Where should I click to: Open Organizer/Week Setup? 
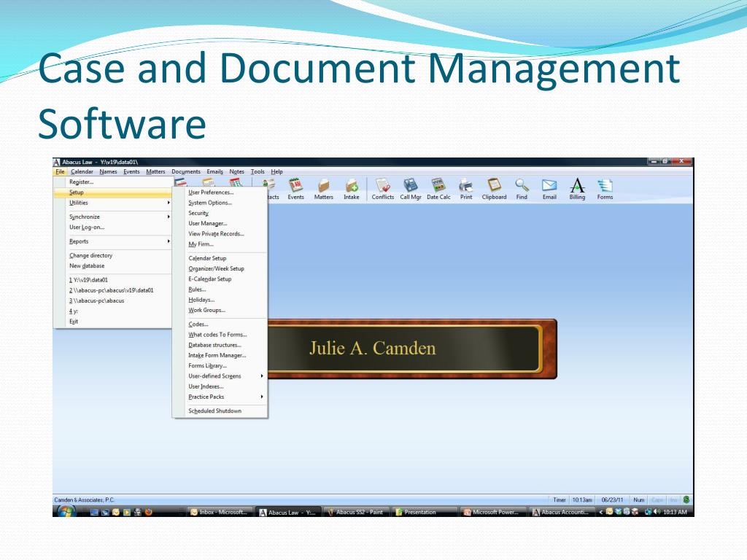pyautogui.click(x=220, y=268)
